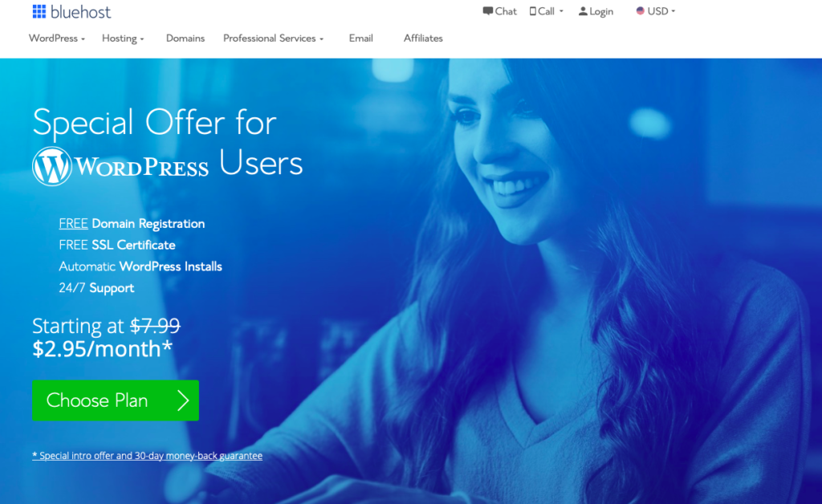
Task: Expand the WordPress dropdown menu
Action: 57,39
